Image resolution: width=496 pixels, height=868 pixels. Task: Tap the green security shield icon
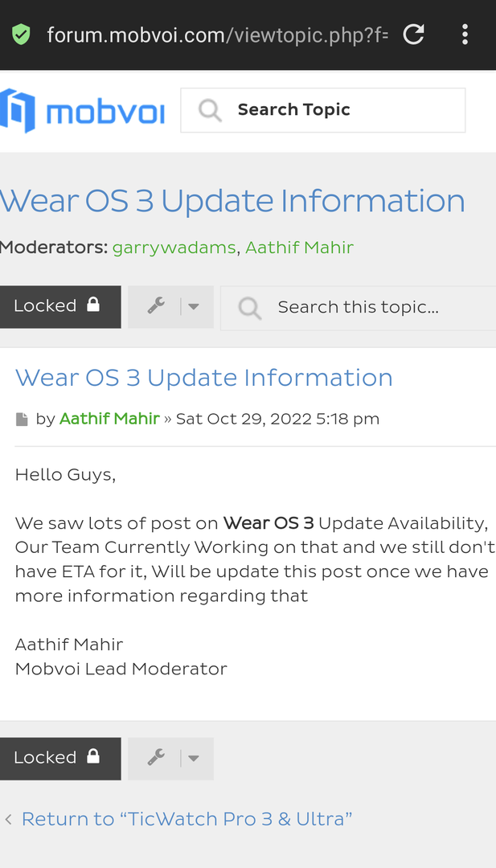point(22,35)
